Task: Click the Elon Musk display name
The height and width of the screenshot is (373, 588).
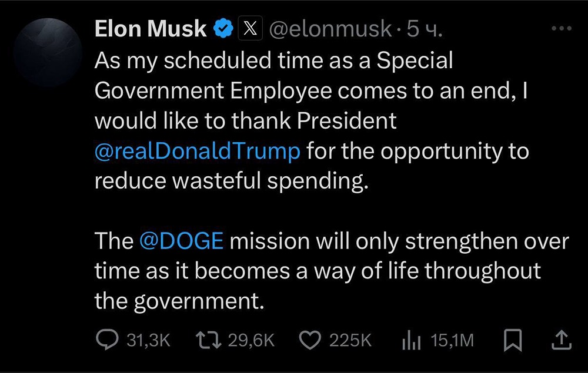Action: [x=151, y=29]
